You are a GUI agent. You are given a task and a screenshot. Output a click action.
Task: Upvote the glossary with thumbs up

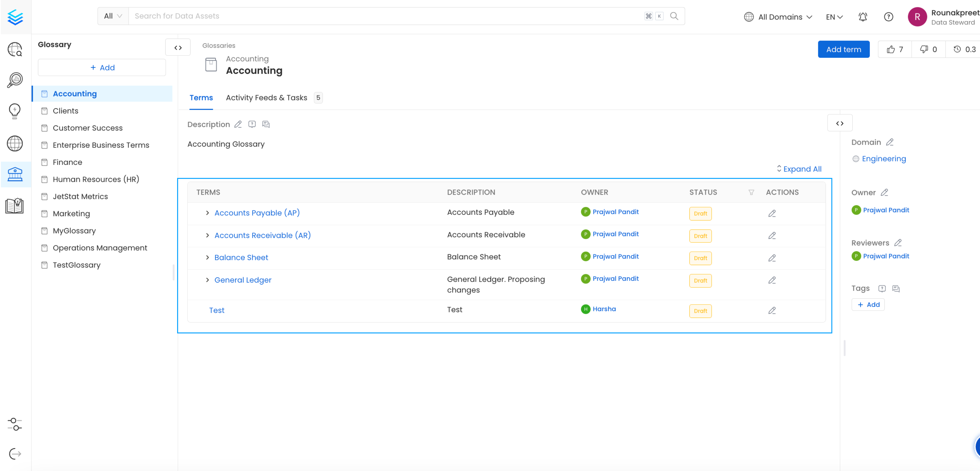pos(894,49)
